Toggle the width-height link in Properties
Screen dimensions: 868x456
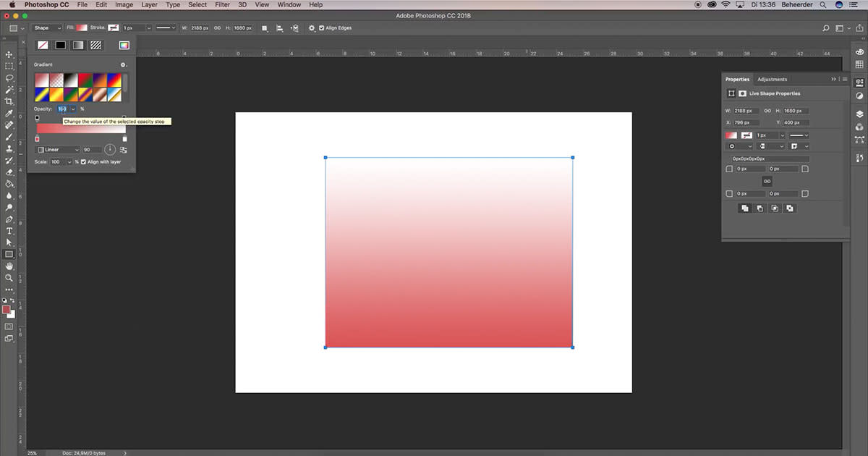pyautogui.click(x=768, y=109)
